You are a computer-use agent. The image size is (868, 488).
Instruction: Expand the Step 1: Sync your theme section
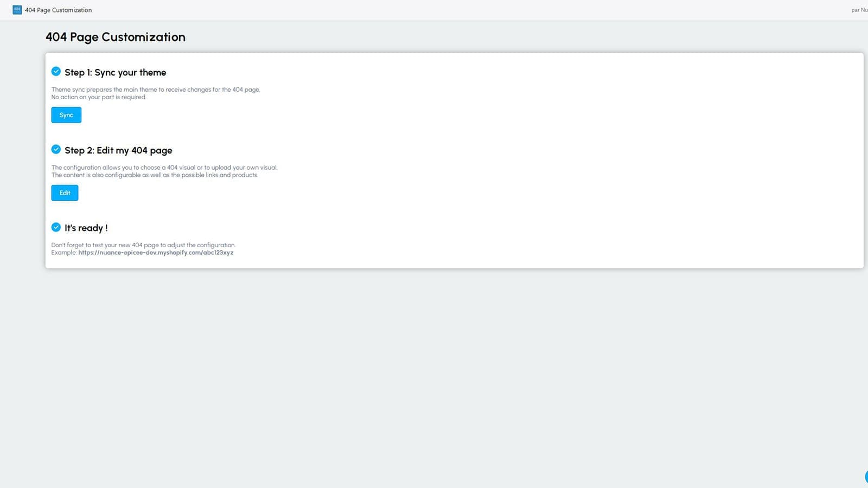pyautogui.click(x=115, y=72)
